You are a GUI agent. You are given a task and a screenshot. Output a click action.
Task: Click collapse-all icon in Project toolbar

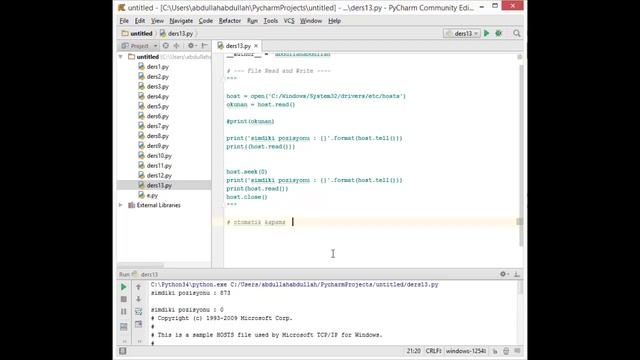176,46
